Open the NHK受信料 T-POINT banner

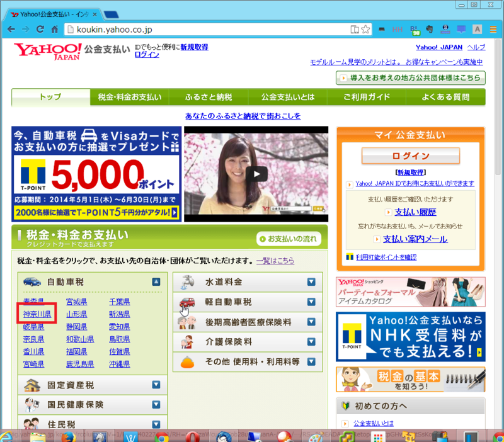pos(411,337)
